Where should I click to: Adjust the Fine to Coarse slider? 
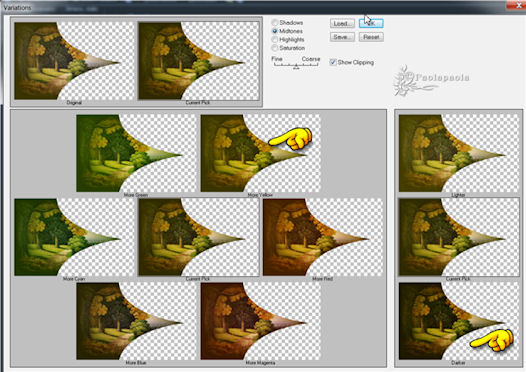pos(296,66)
